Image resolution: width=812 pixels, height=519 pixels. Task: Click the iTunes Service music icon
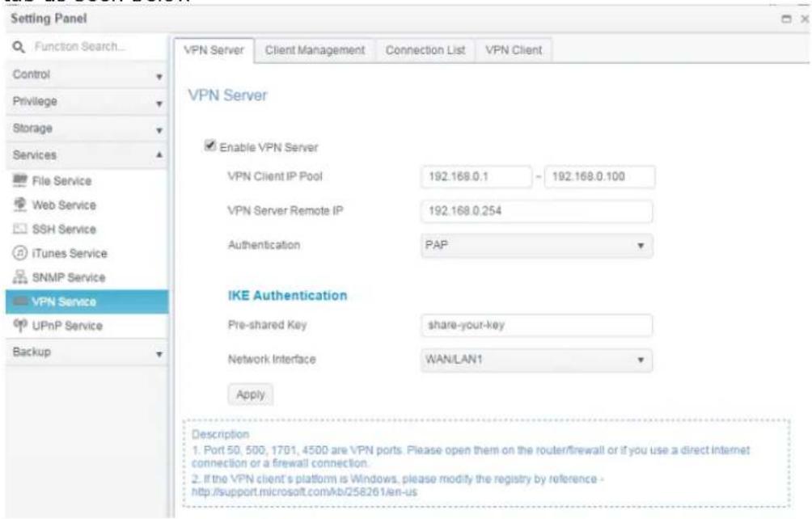click(x=19, y=253)
